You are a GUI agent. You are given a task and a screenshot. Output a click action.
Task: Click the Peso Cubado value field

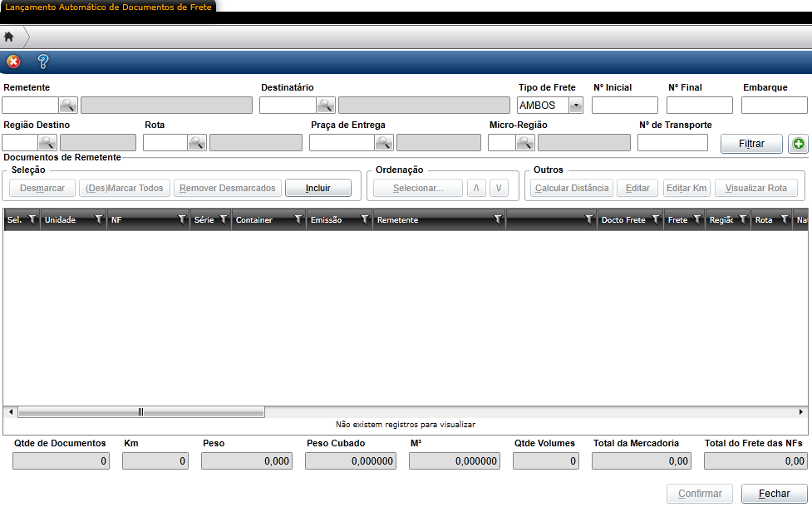[x=351, y=461]
